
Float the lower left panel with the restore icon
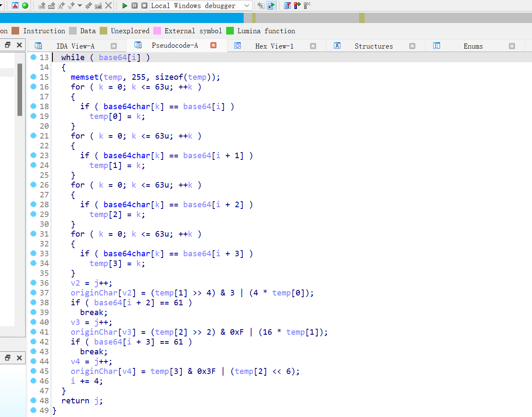(7, 358)
